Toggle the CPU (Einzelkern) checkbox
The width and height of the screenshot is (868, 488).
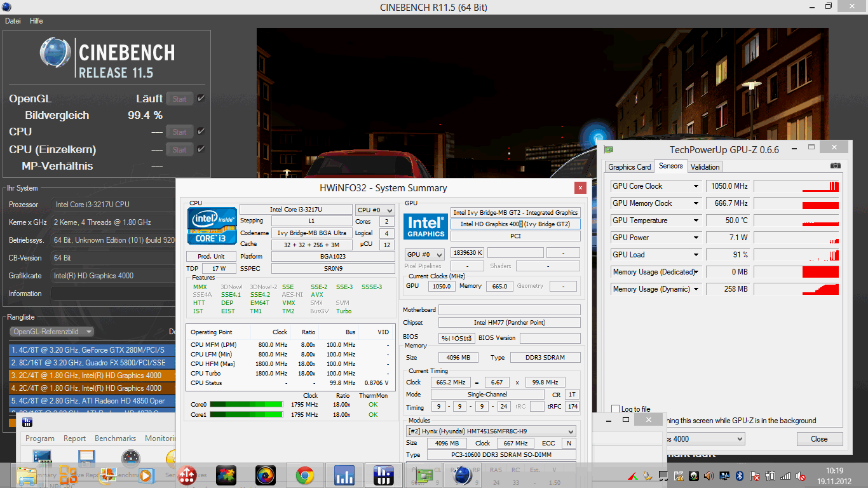[201, 149]
